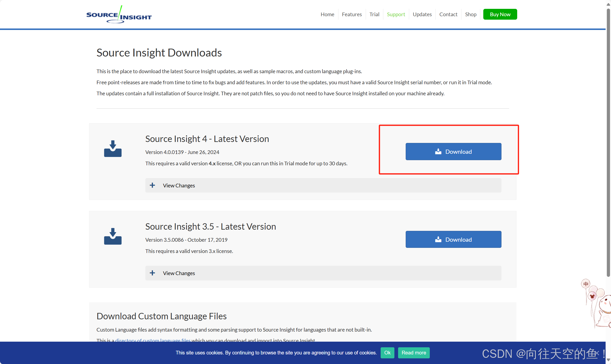
Task: Click the plus icon before View Changes for version 3.5
Action: (x=153, y=273)
